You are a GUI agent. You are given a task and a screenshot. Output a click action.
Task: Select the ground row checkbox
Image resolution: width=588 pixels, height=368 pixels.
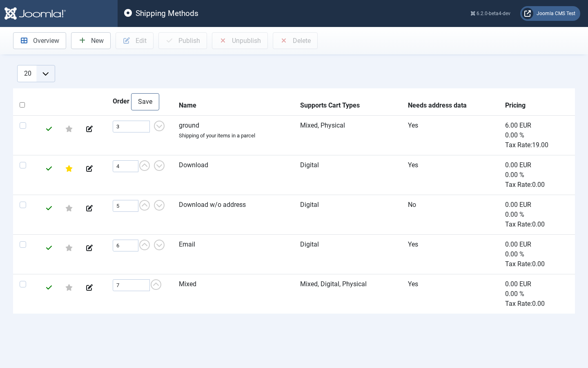[23, 126]
